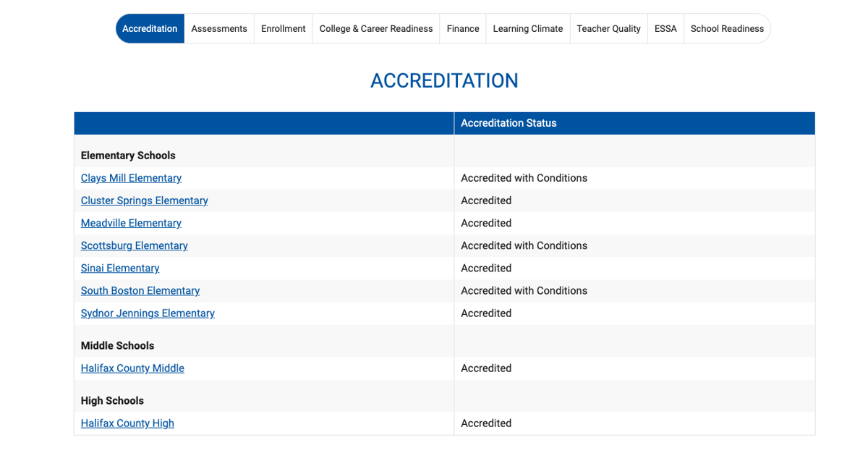Image resolution: width=868 pixels, height=456 pixels.
Task: Click Clays Mill's 'Accredited with Conditions' status
Action: (524, 178)
